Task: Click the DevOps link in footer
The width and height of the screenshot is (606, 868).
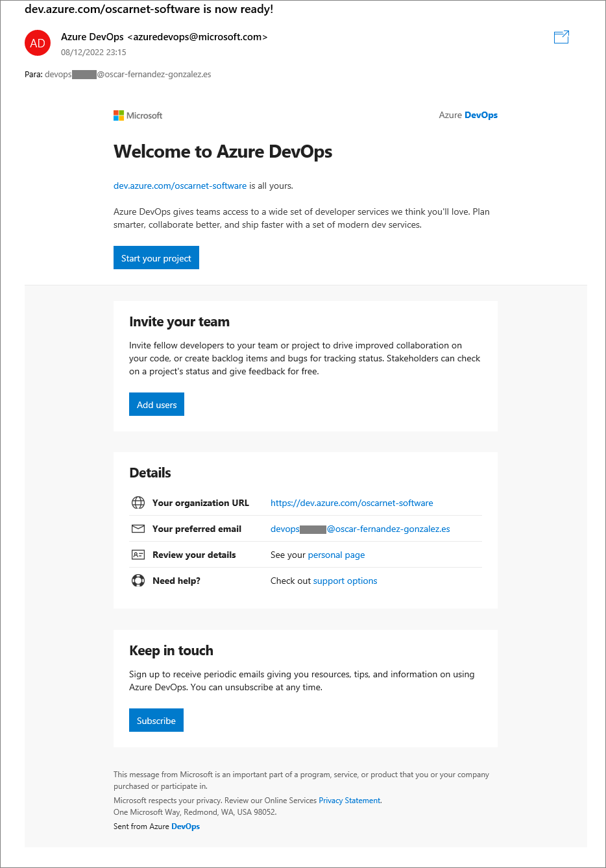Action: coord(186,826)
